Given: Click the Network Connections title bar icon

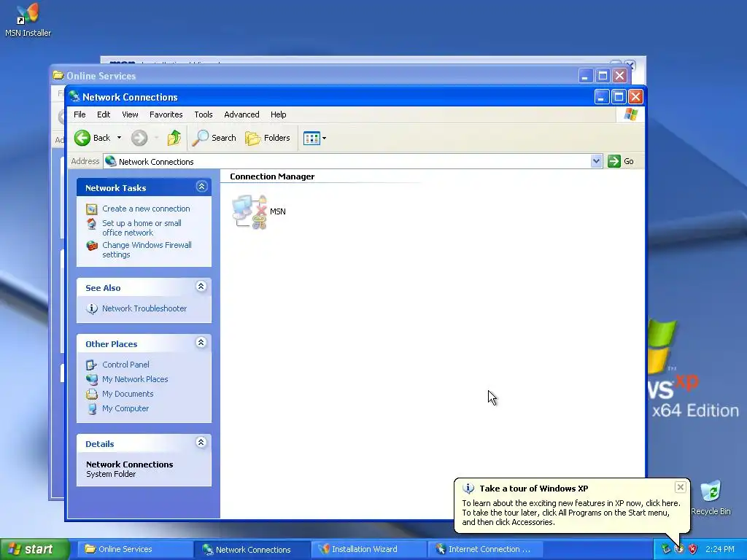Looking at the screenshot, I should click(x=74, y=97).
